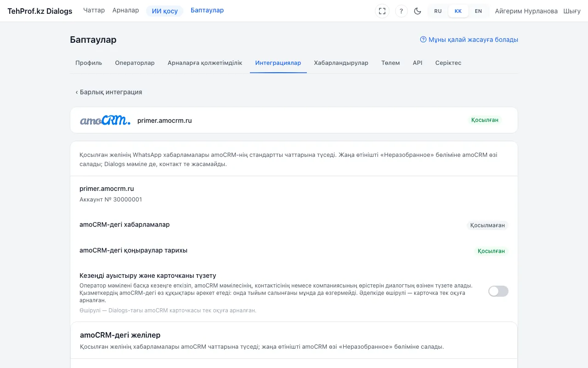Click Қосылған badge in amoCRM header
The height and width of the screenshot is (368, 588).
pyautogui.click(x=485, y=120)
